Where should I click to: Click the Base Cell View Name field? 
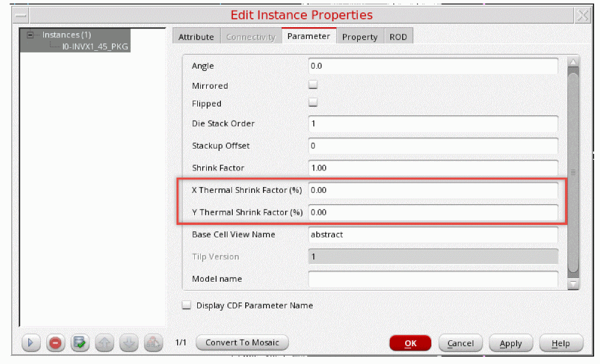click(x=433, y=234)
